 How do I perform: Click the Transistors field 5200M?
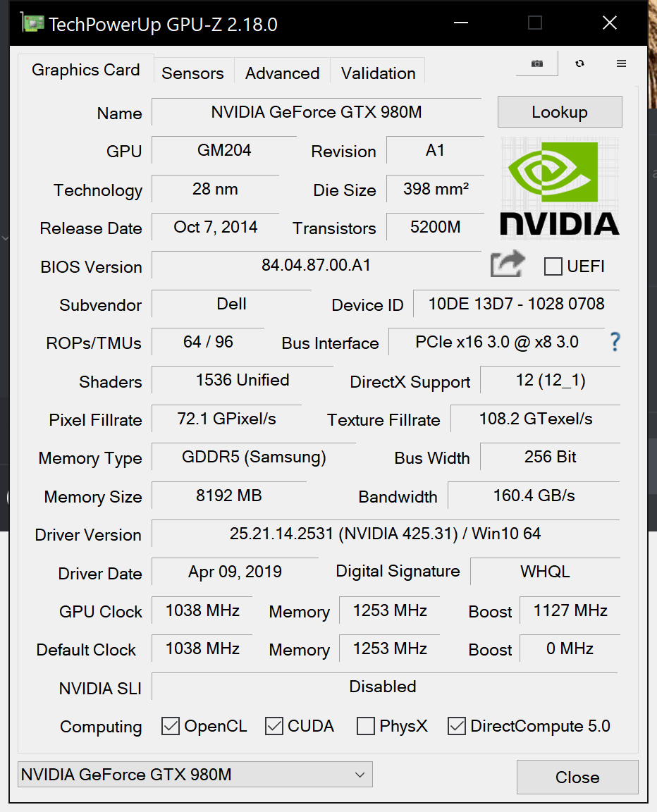click(x=436, y=227)
